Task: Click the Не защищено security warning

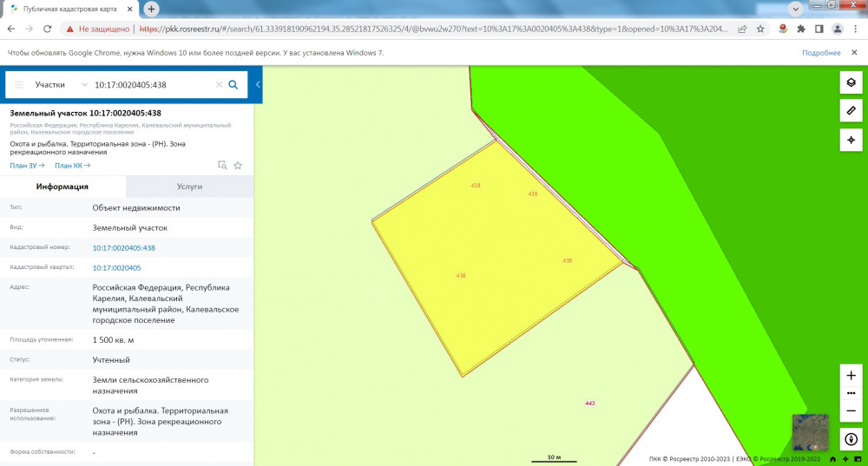Action: 97,29
